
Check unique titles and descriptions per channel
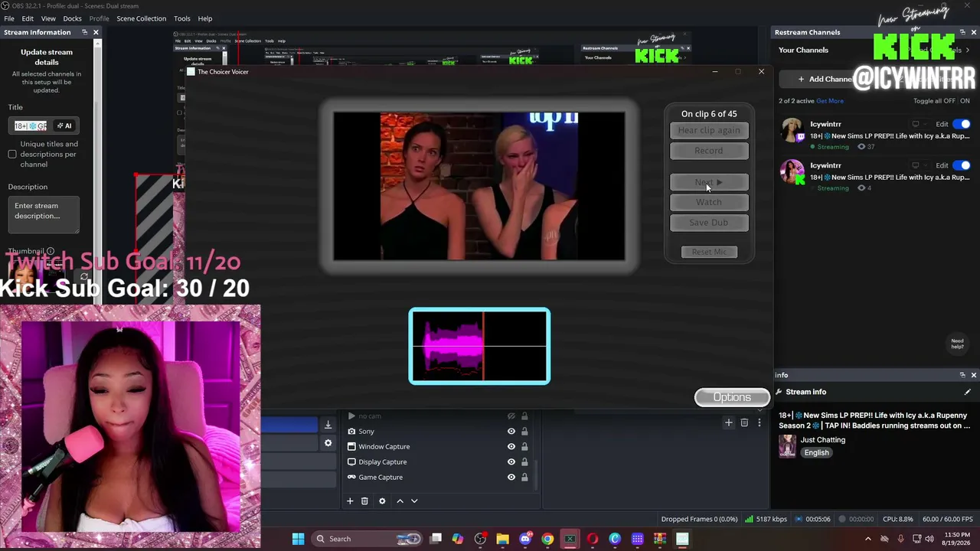pos(12,155)
